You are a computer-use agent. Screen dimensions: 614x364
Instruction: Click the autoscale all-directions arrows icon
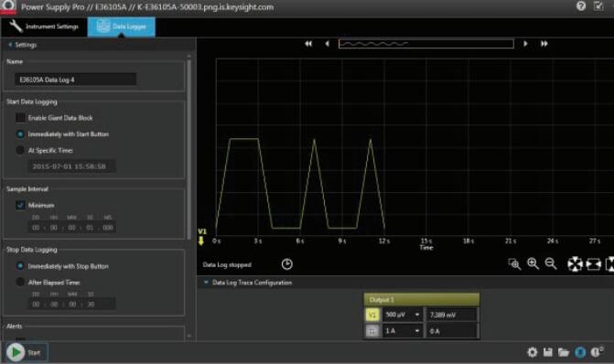click(x=575, y=264)
